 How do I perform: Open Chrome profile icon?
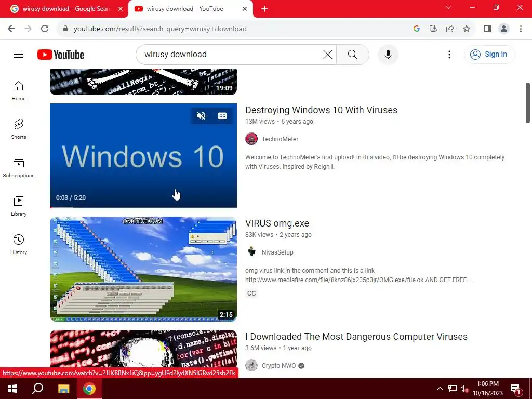point(504,29)
